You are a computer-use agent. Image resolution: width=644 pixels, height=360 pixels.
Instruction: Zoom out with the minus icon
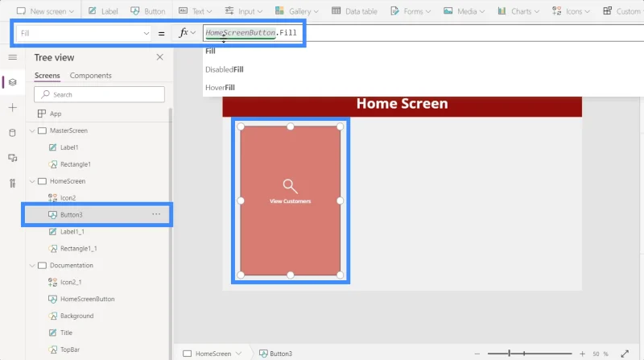[x=477, y=354]
